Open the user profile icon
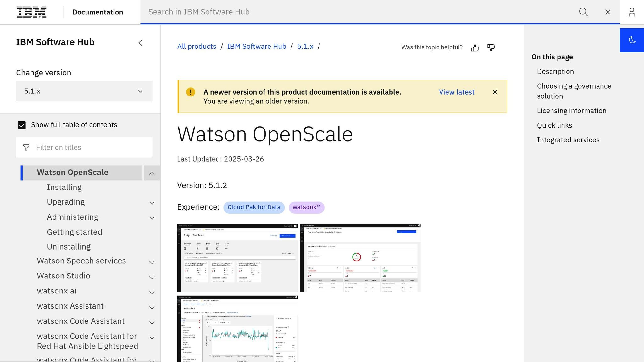This screenshot has width=644, height=362. click(632, 12)
